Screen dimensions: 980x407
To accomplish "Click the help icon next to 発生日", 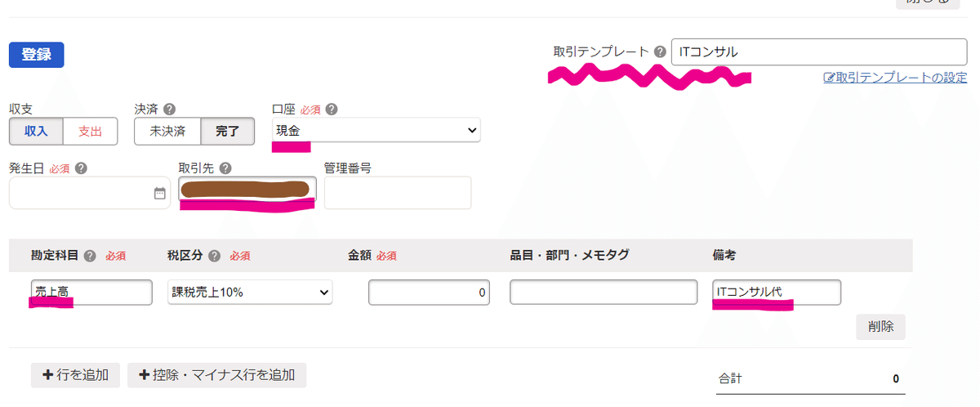I will [81, 168].
